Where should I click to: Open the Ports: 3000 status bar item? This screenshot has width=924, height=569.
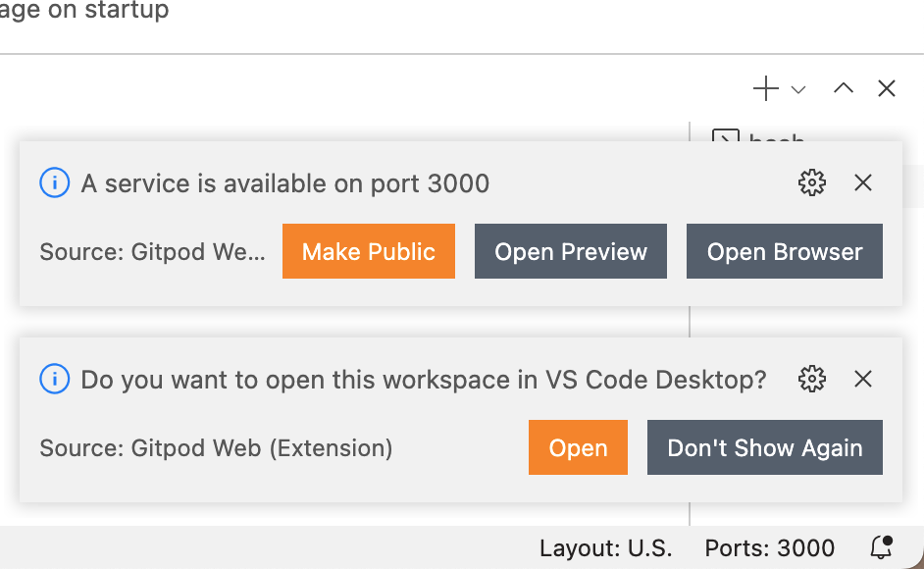[x=770, y=547]
